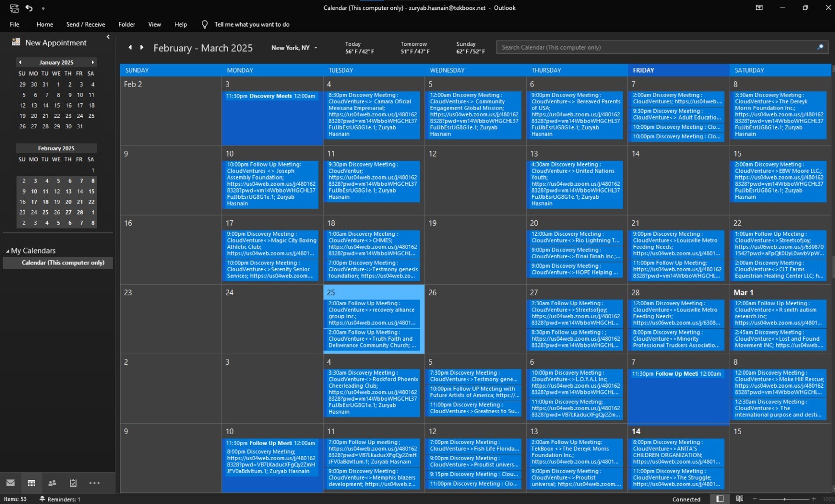Click the FRIDAY column header
835x504 pixels.
(x=678, y=70)
